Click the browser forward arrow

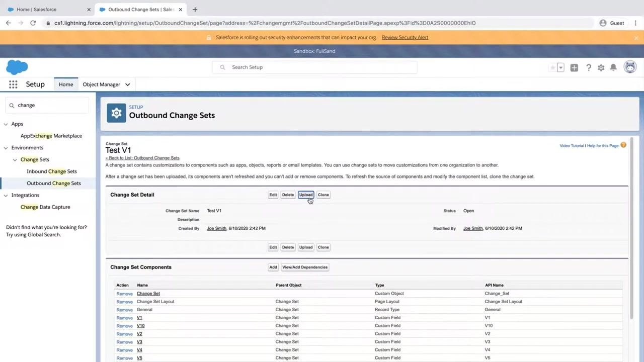pos(21,23)
